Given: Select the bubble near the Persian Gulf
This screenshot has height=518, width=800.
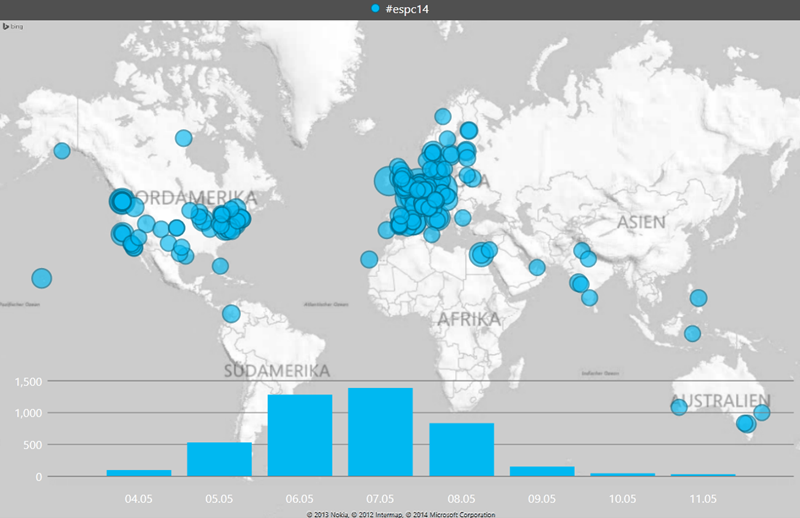Looking at the screenshot, I should [537, 267].
